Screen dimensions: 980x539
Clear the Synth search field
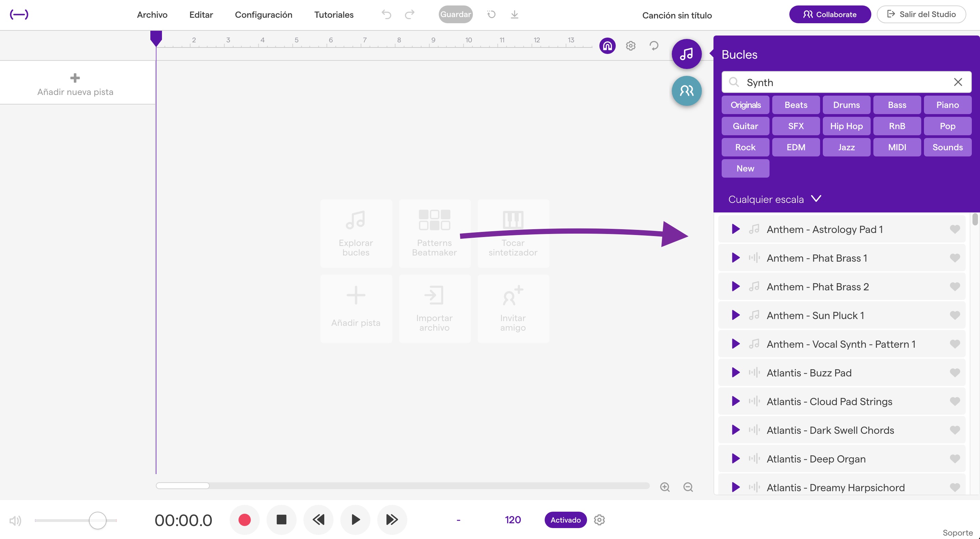click(x=957, y=82)
